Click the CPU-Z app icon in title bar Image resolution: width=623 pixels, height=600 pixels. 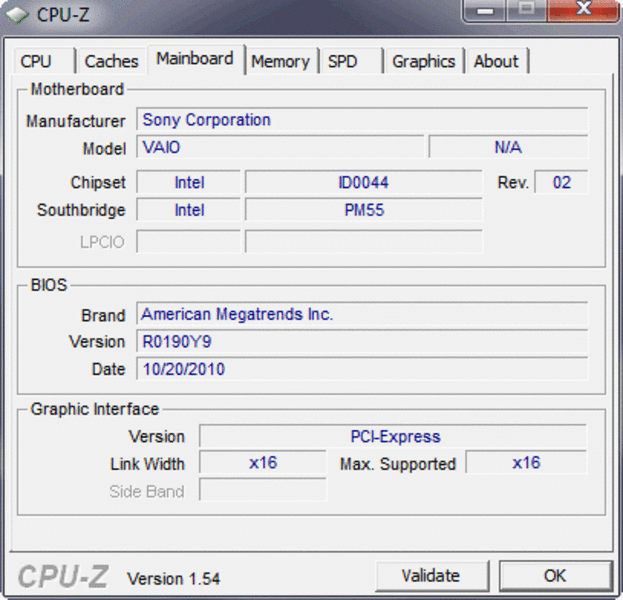tap(17, 14)
